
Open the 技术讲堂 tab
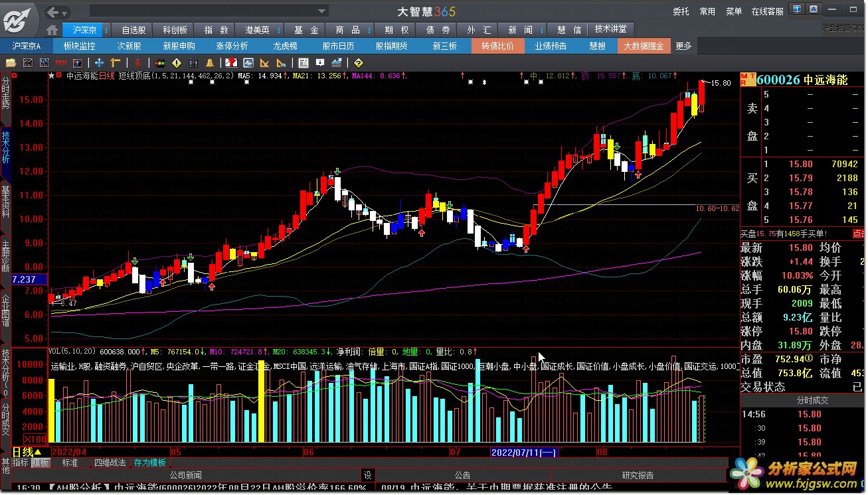(611, 29)
